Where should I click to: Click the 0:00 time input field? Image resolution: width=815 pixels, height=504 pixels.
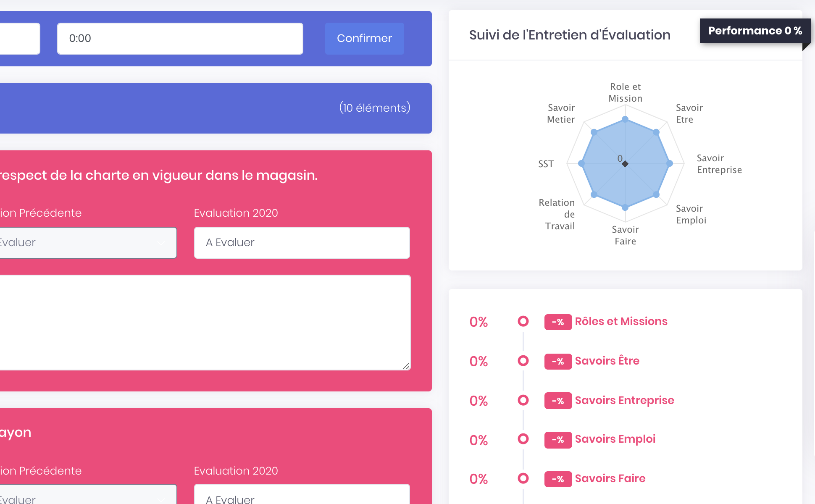point(180,38)
